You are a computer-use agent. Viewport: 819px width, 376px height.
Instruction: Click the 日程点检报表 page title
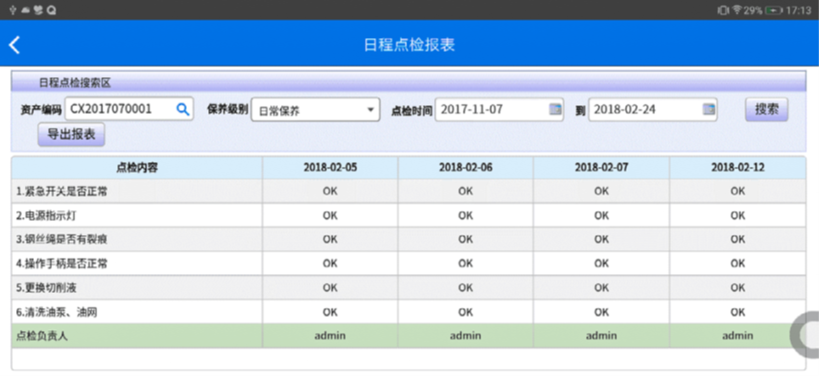tap(410, 45)
